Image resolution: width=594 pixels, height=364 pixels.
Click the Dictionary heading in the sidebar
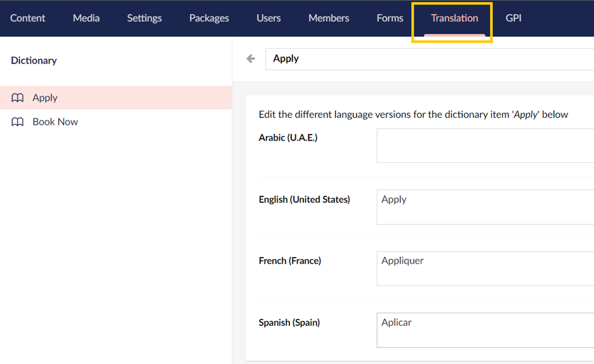pyautogui.click(x=34, y=60)
